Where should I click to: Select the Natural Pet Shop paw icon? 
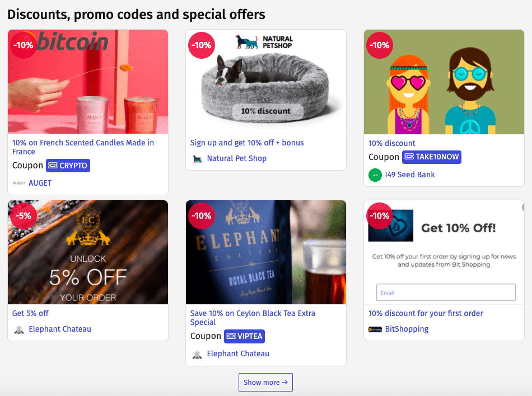click(x=197, y=158)
